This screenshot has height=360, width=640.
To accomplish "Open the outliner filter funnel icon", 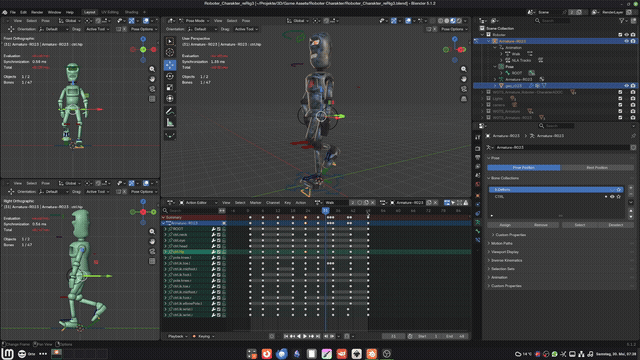I will tap(622, 20).
